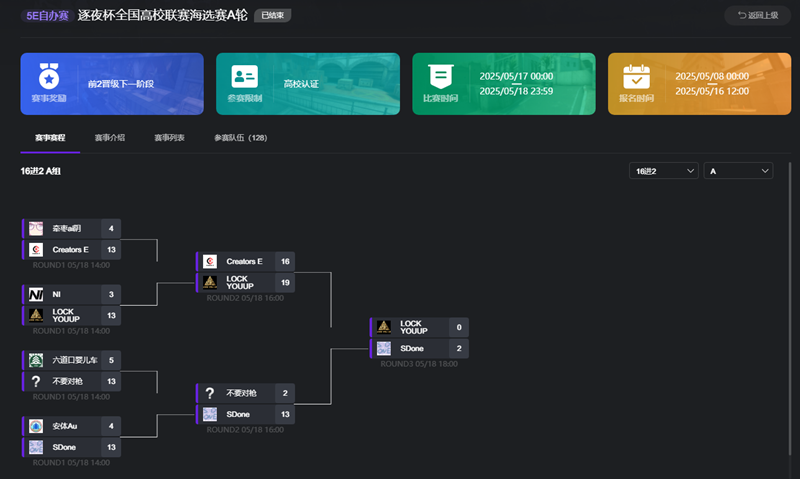
Task: Click the vertical scrollbar of the bracket panel
Action: 790,309
